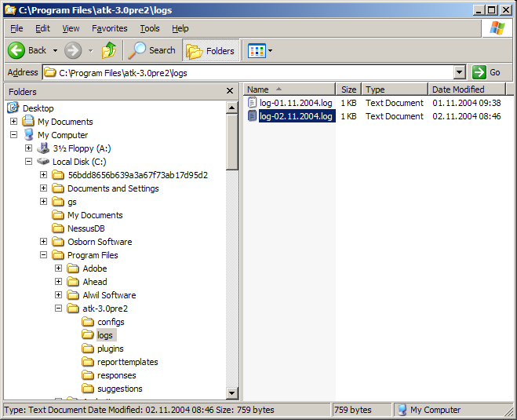Viewport: 517px width, 420px height.
Task: Select the logs folder in tree
Action: 105,335
